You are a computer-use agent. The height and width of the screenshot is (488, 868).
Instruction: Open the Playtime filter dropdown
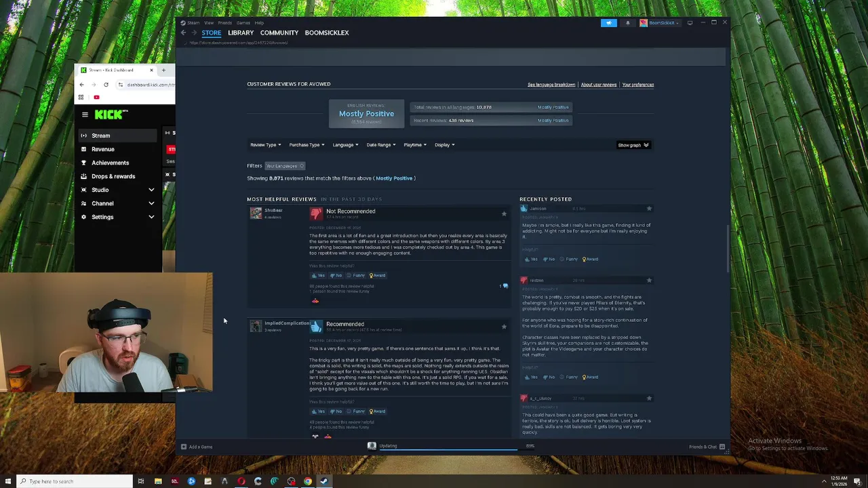click(415, 144)
